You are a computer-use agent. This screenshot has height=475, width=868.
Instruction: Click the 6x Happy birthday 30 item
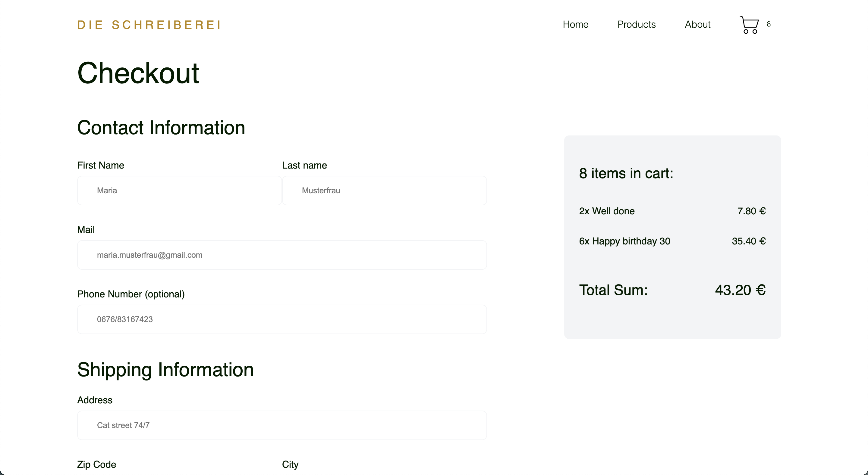point(624,241)
